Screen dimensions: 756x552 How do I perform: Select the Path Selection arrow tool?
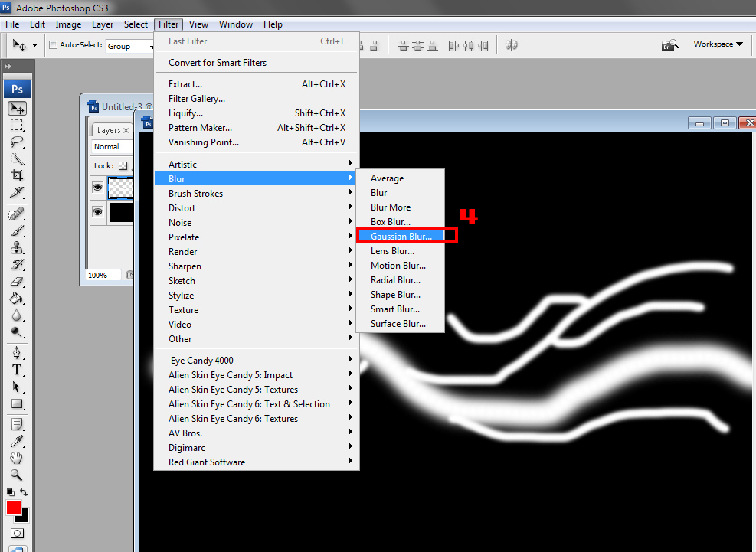(x=17, y=387)
